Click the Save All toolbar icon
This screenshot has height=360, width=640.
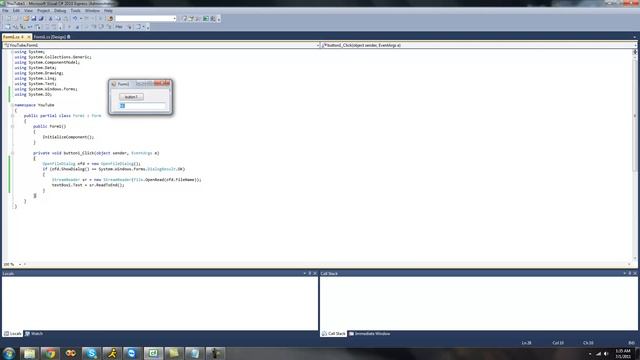41,18
